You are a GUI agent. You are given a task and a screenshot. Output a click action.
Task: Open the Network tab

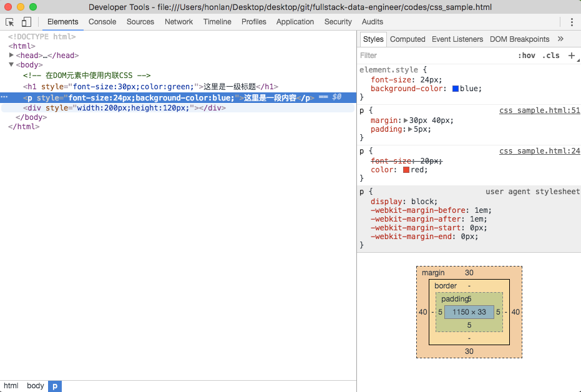(178, 22)
